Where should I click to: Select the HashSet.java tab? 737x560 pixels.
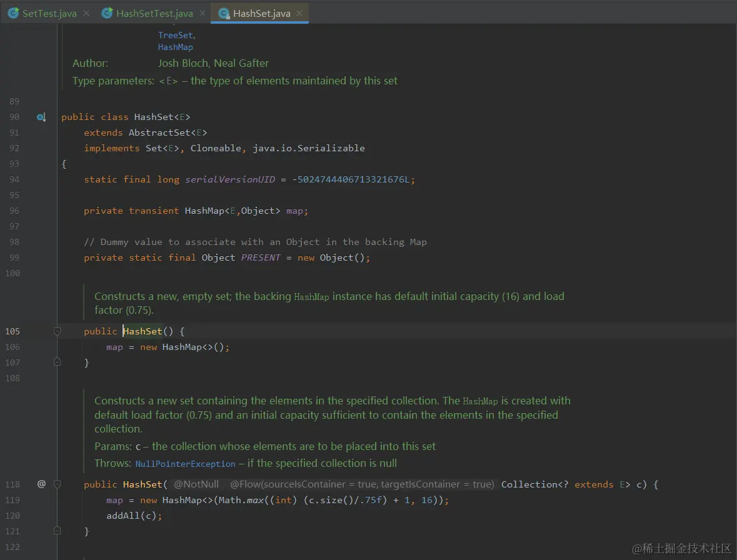coord(261,13)
